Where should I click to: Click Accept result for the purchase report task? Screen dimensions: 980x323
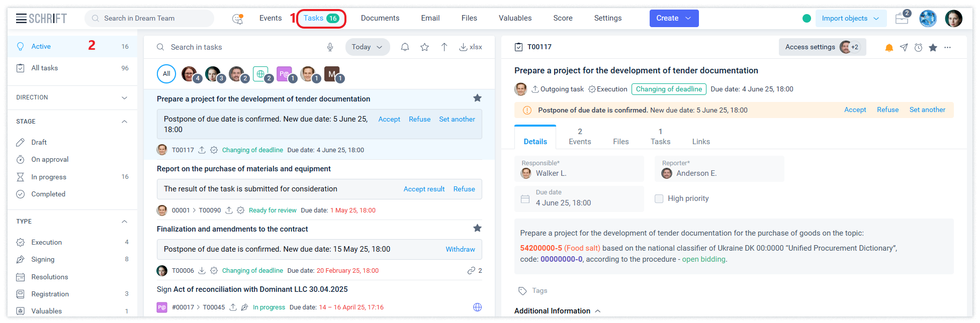[424, 189]
